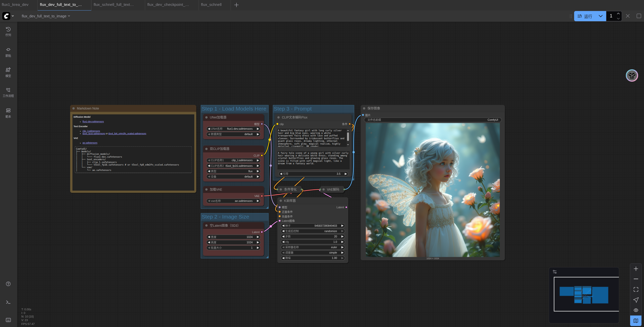Open the control after generate randomize combo

pyautogui.click(x=313, y=231)
